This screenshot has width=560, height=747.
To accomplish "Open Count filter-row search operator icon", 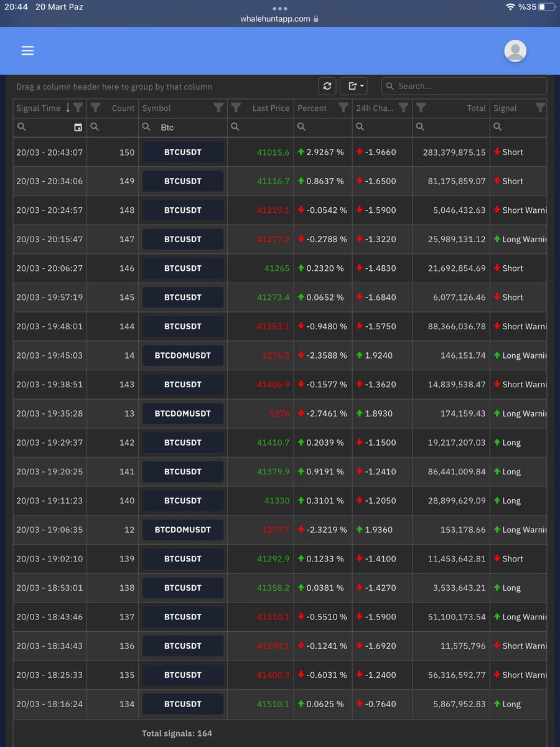I will point(95,127).
